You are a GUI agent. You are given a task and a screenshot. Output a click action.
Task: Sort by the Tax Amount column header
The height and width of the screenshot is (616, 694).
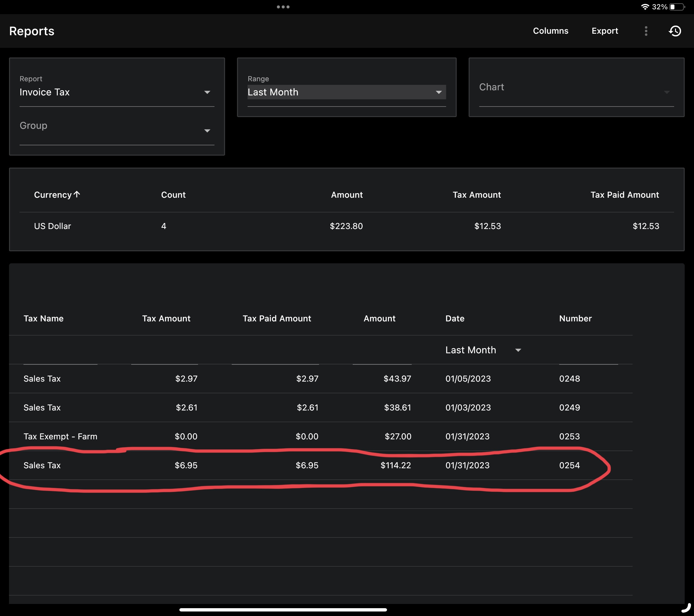coord(166,318)
